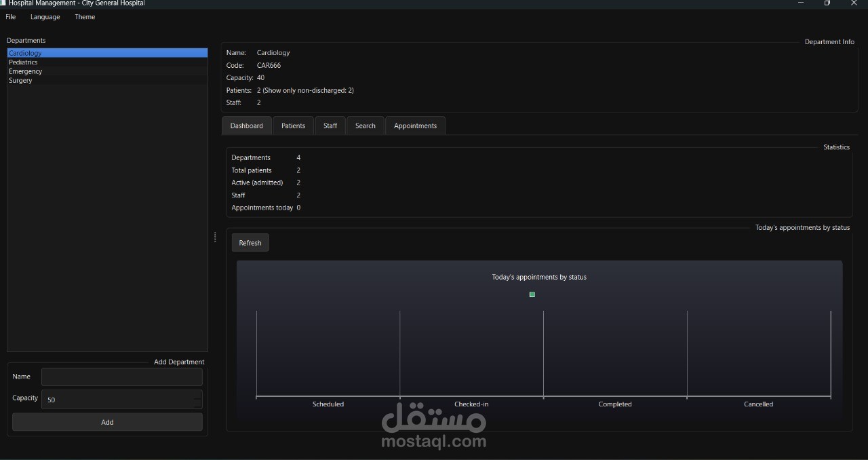The width and height of the screenshot is (868, 460).
Task: Click the Completed axis label
Action: (x=615, y=404)
